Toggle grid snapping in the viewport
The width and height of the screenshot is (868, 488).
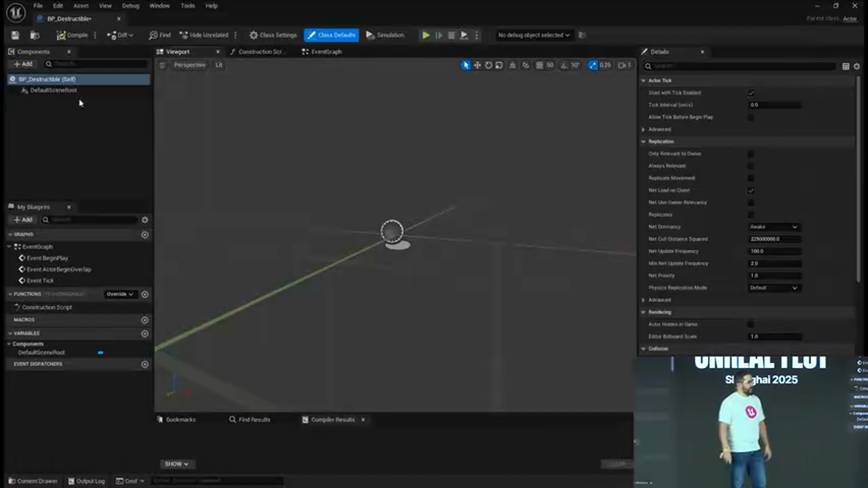[538, 64]
